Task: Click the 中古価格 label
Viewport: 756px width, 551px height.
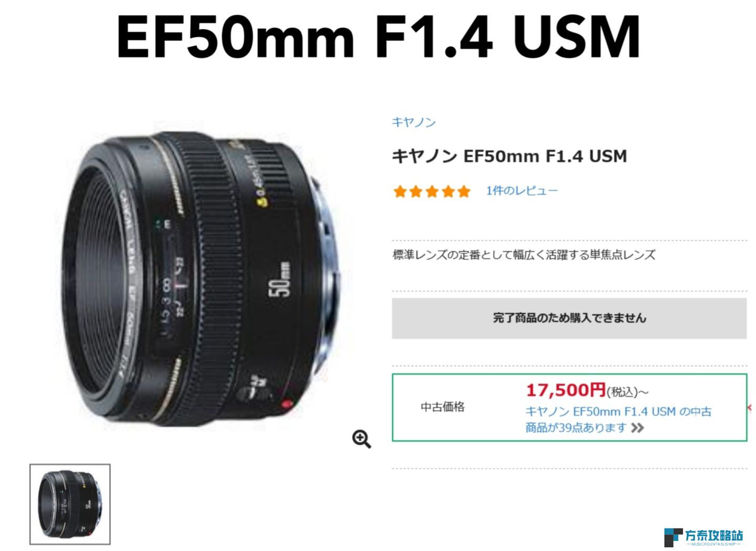Action: (443, 407)
